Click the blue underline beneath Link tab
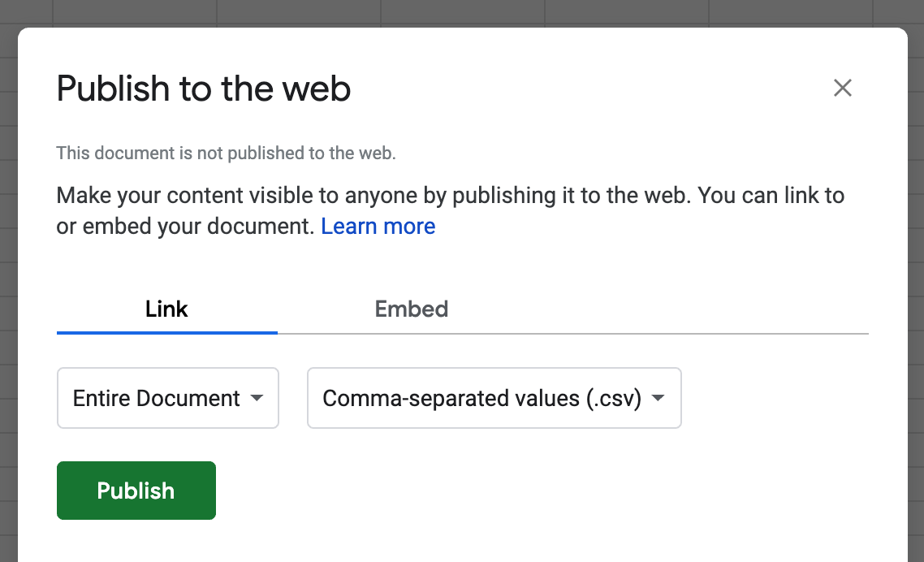The image size is (924, 562). [x=166, y=333]
